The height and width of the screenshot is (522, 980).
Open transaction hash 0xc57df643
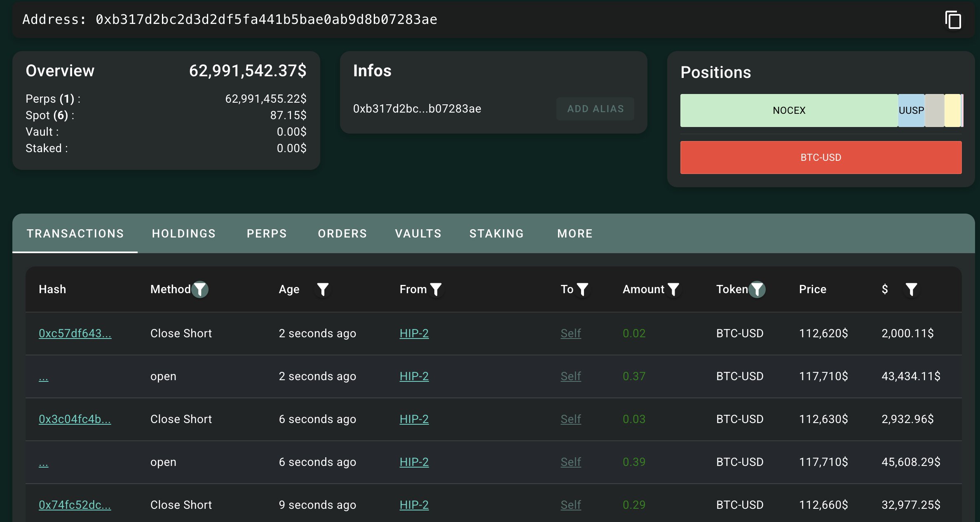pos(75,333)
